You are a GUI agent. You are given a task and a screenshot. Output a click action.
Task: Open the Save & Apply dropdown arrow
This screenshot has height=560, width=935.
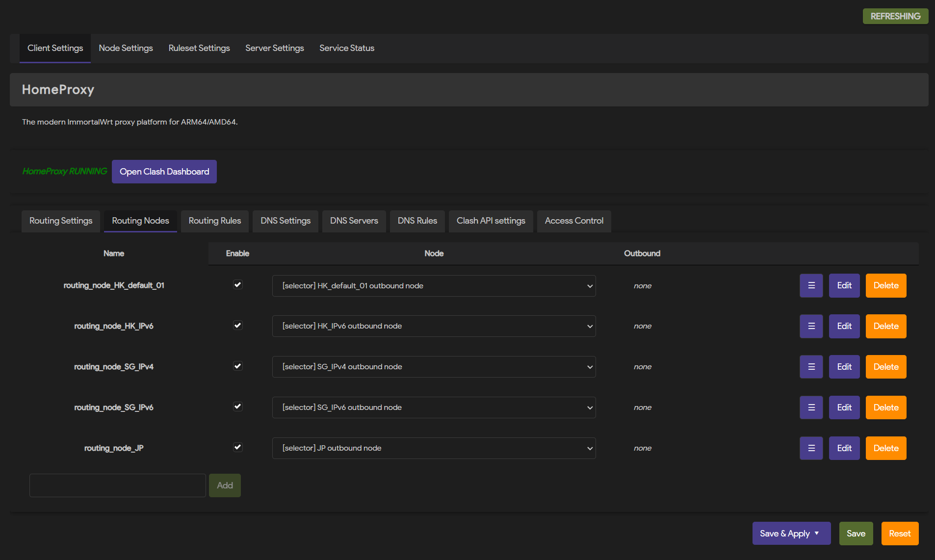[x=817, y=534]
